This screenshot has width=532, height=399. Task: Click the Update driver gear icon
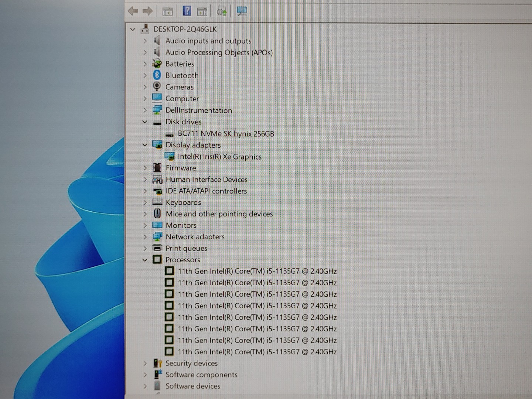click(x=222, y=11)
